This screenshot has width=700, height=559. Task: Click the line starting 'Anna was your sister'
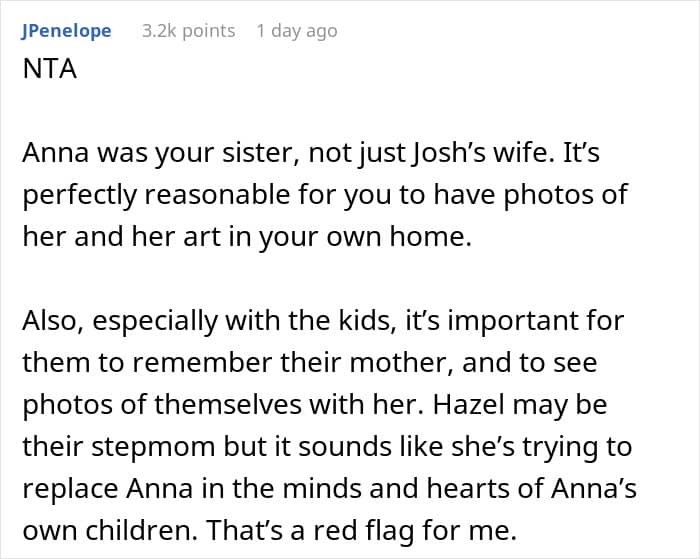coord(311,153)
